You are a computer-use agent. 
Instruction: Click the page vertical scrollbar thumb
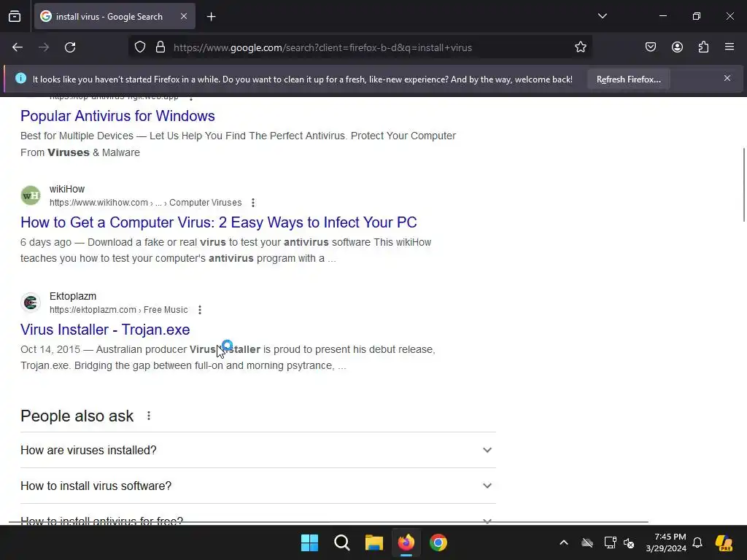743,184
